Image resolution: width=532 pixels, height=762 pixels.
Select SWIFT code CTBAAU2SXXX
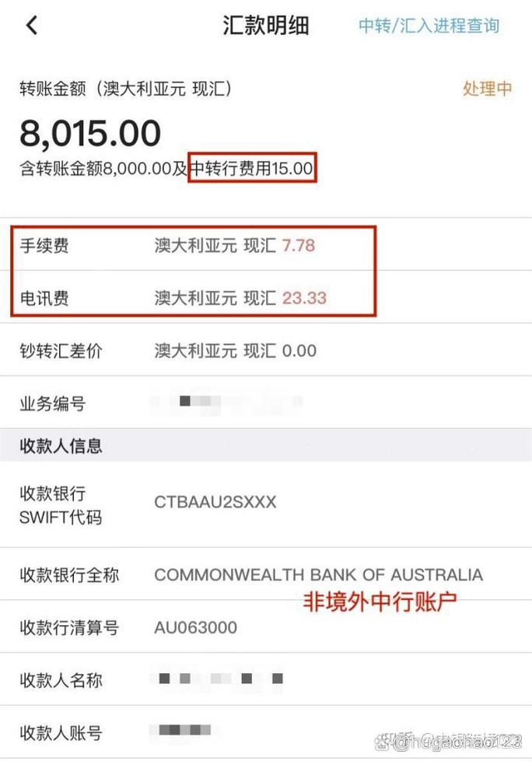[215, 502]
